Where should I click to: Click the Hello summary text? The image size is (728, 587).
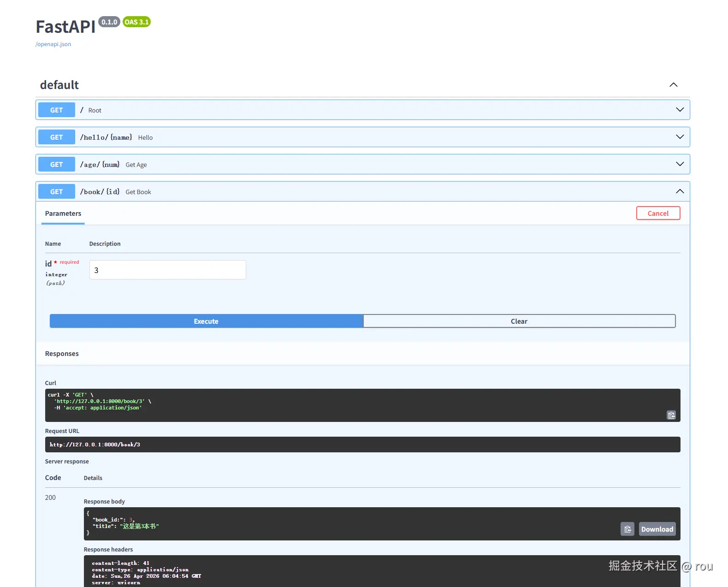click(x=145, y=137)
